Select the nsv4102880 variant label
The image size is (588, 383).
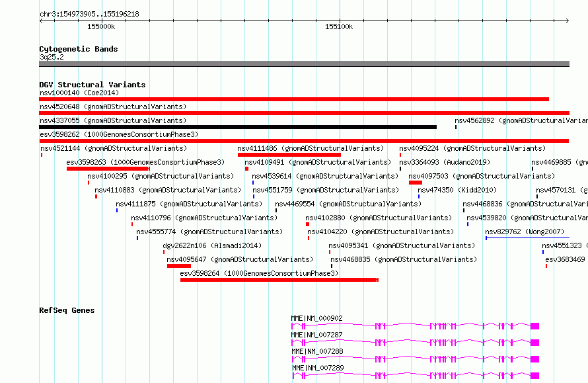(379, 218)
